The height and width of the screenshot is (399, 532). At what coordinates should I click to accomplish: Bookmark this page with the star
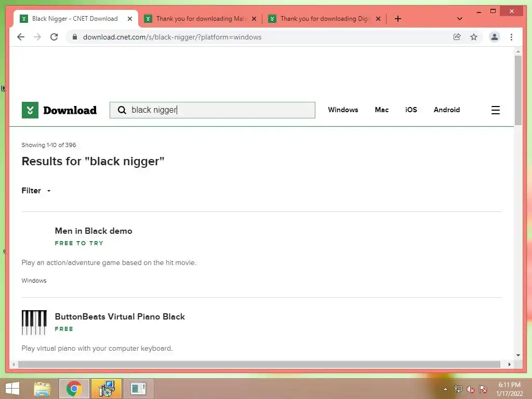coord(474,37)
